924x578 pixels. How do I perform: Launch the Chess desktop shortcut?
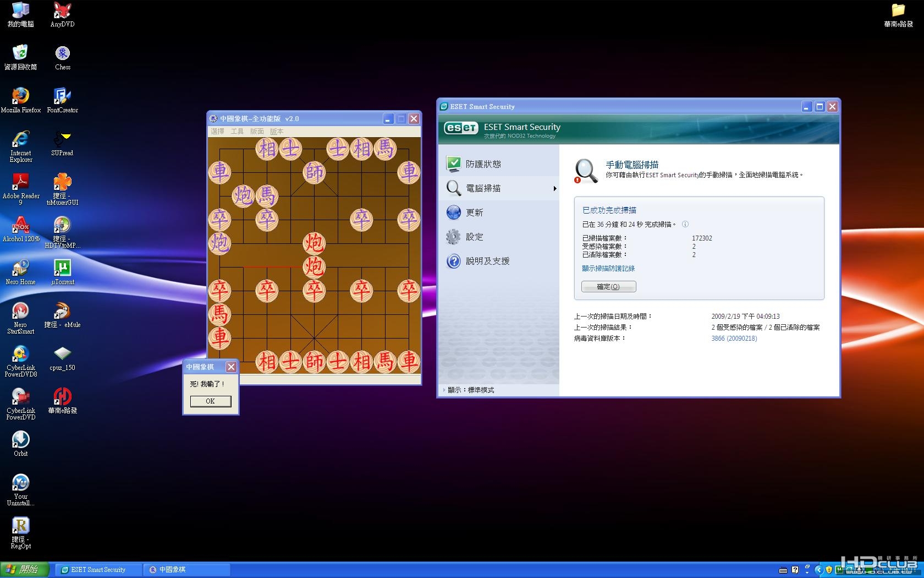tap(62, 57)
